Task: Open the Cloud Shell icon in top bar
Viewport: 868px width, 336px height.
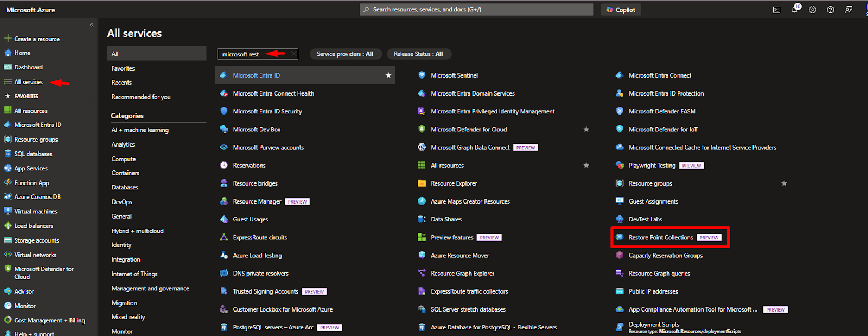Action: click(x=776, y=10)
